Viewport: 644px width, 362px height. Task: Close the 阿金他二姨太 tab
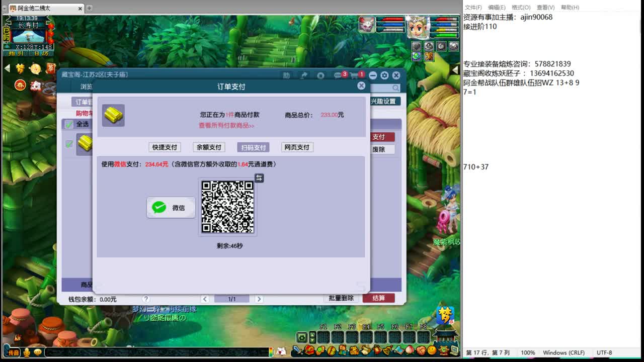pyautogui.click(x=79, y=8)
